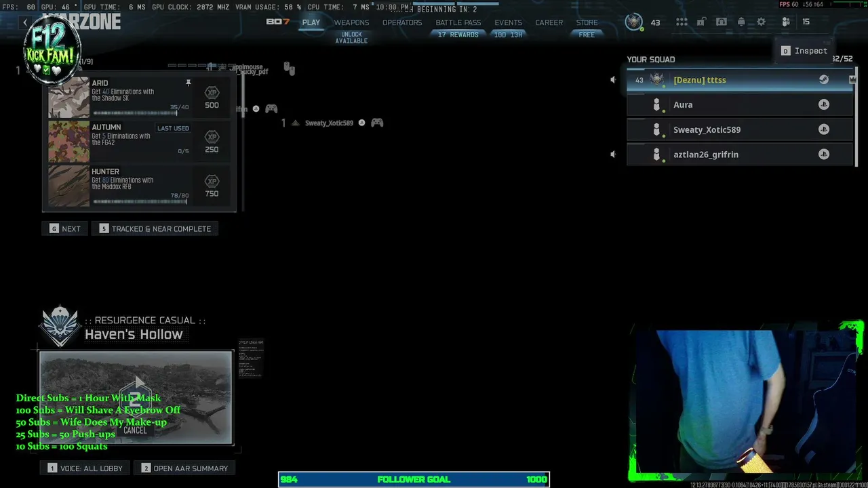Select squad member [Deznu] tttss
The width and height of the screenshot is (868, 488).
tap(740, 79)
